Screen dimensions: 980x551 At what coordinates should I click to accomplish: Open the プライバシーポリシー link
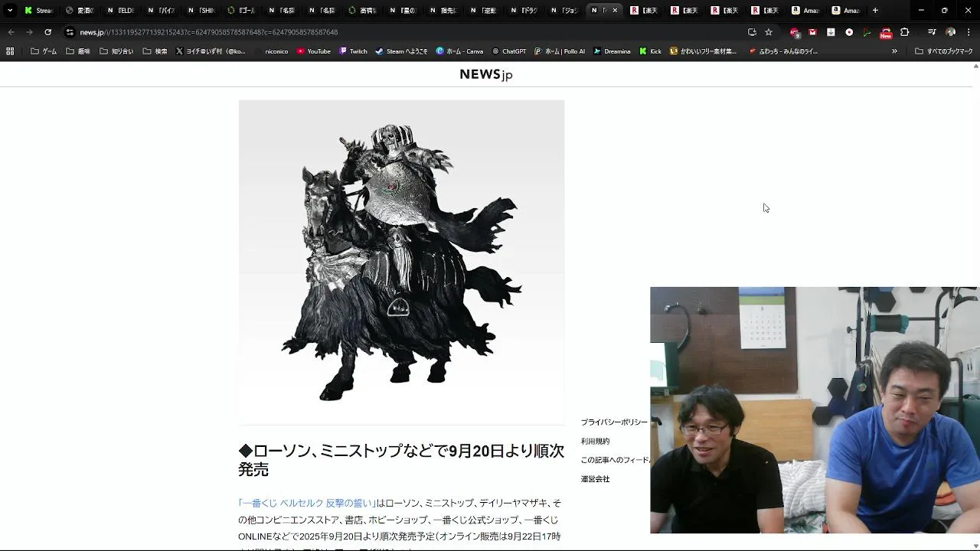[x=614, y=422]
